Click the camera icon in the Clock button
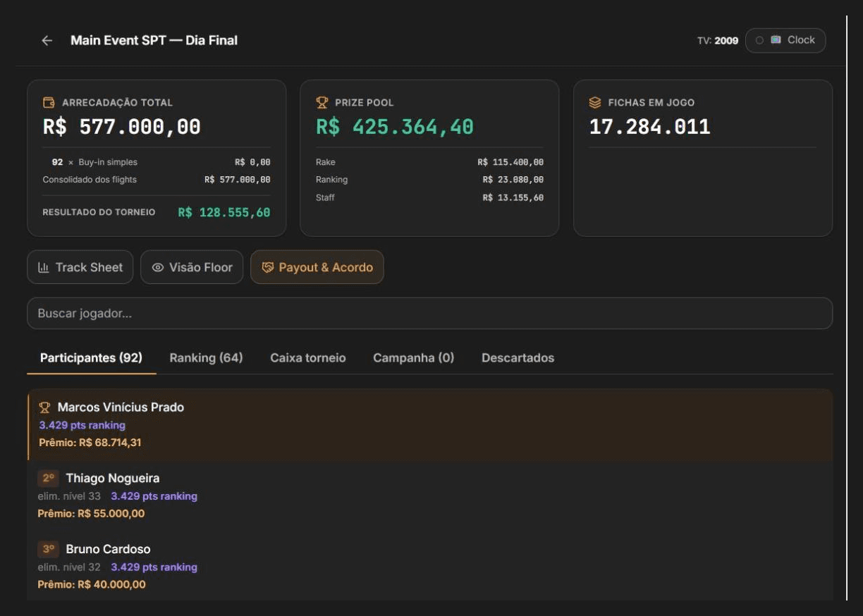This screenshot has width=863, height=616. click(776, 40)
